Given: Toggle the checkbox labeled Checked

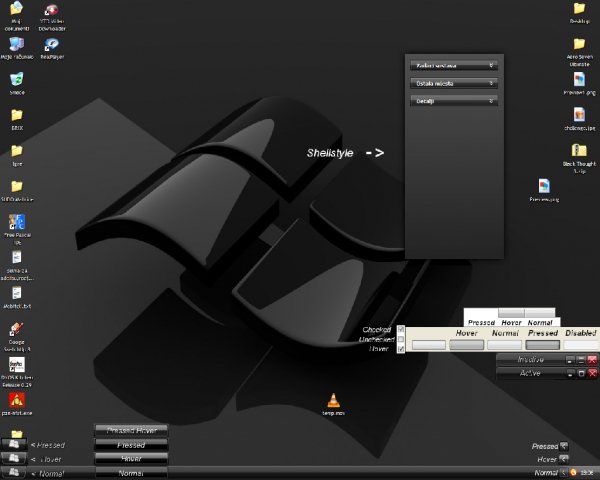Looking at the screenshot, I should pyautogui.click(x=401, y=329).
